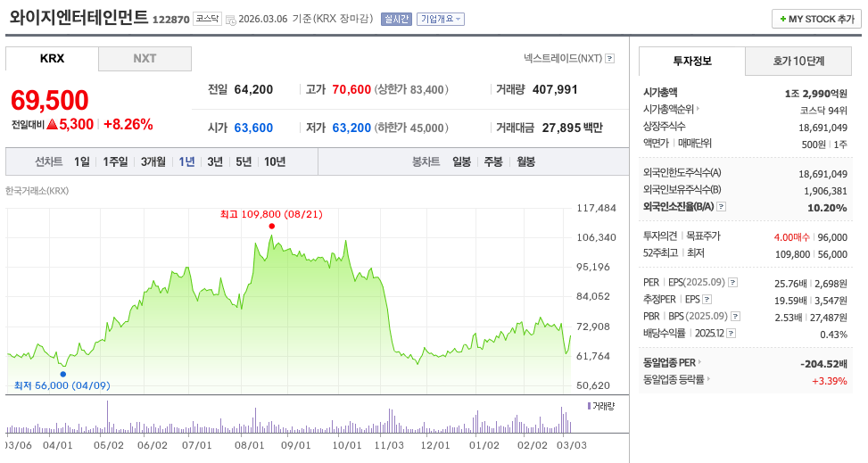Click the help icon next to 외국인소진율(B/A)
The image size is (868, 463).
(x=722, y=207)
